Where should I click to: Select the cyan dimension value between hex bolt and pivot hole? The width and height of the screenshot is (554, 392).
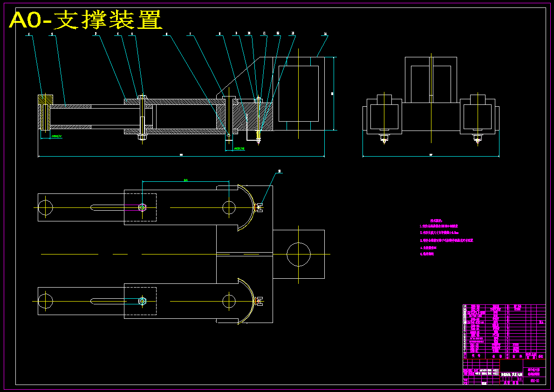click(185, 180)
